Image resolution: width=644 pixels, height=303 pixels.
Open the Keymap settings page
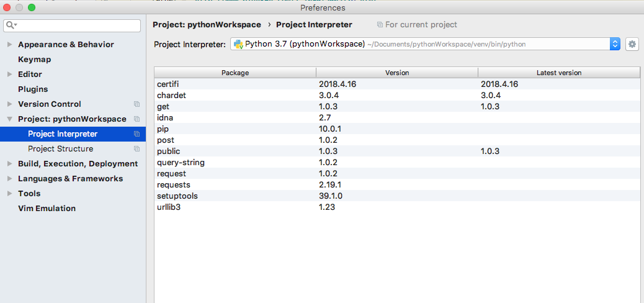34,60
